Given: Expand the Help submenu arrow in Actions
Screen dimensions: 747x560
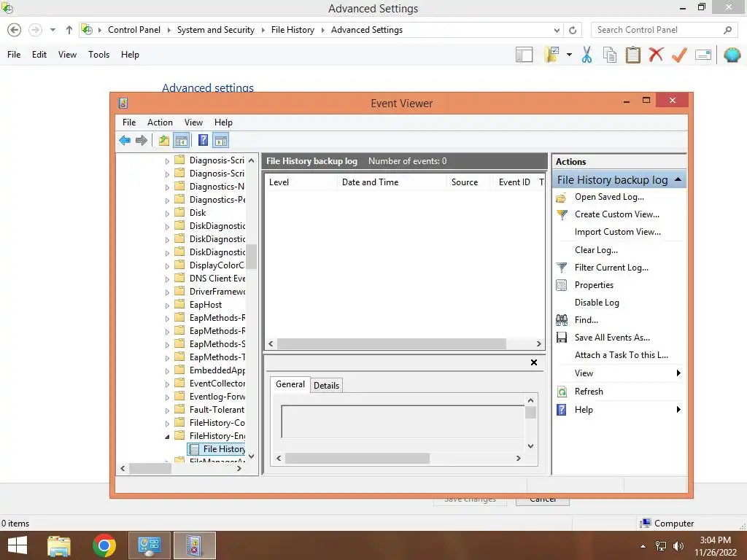Looking at the screenshot, I should pos(678,410).
